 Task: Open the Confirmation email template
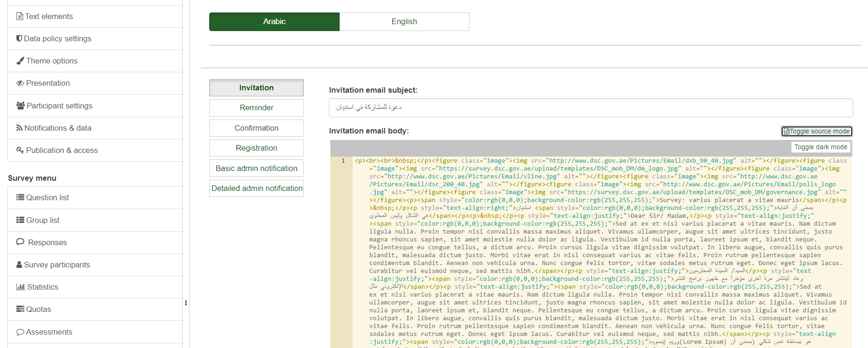[256, 128]
